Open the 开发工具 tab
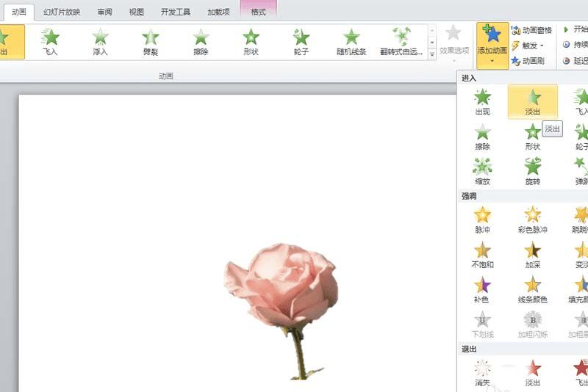Image resolution: width=588 pixels, height=392 pixels. pos(176,12)
